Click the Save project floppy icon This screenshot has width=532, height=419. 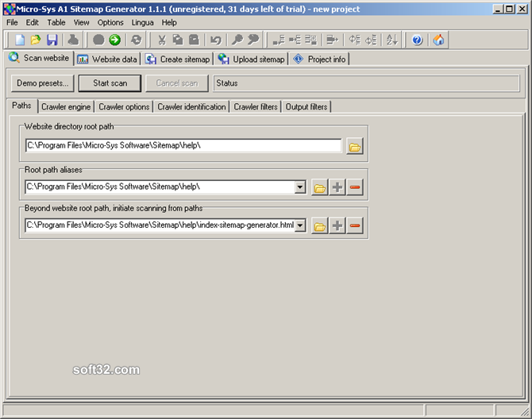[52, 40]
